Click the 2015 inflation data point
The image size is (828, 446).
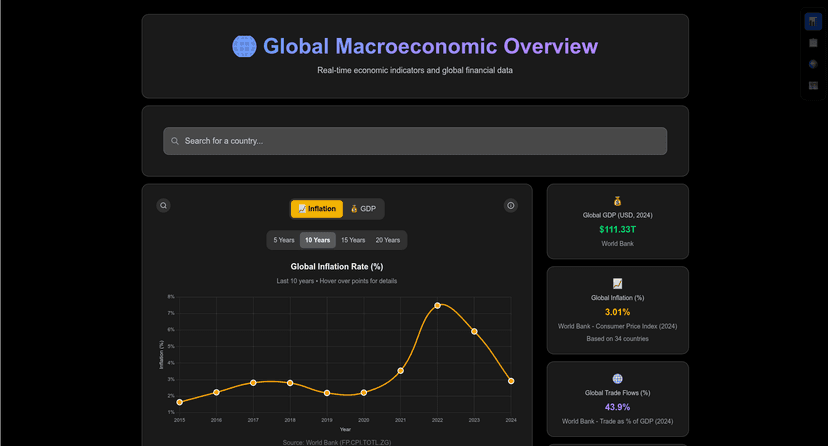coord(180,402)
